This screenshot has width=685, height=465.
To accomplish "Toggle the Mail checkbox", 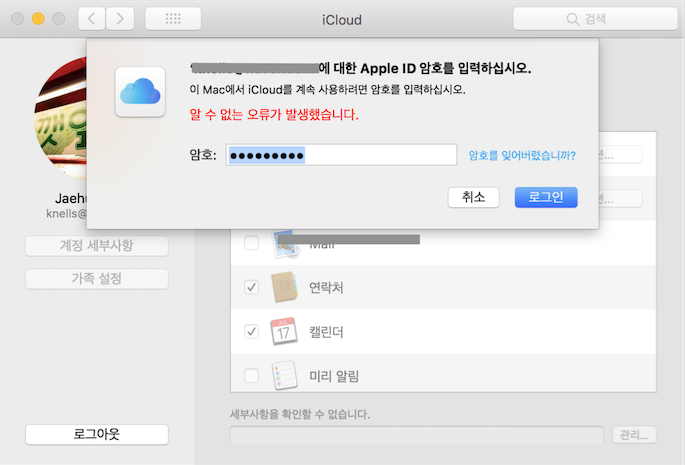I will [252, 243].
